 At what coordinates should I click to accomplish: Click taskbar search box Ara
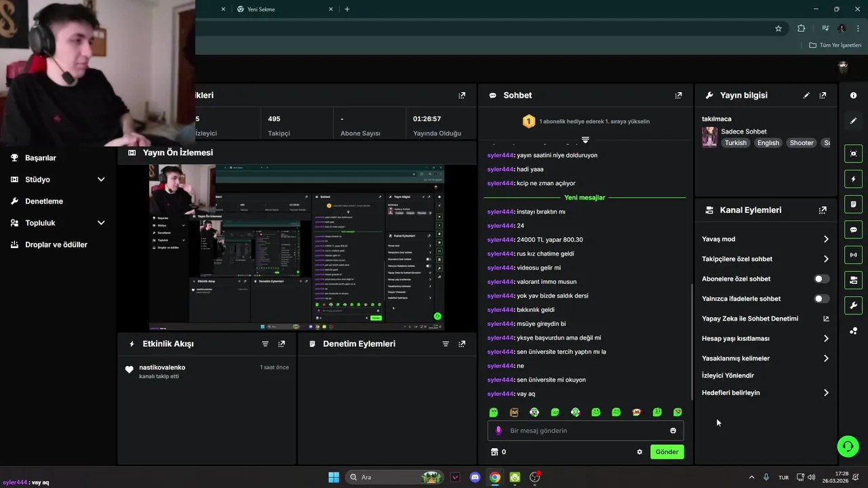(395, 477)
